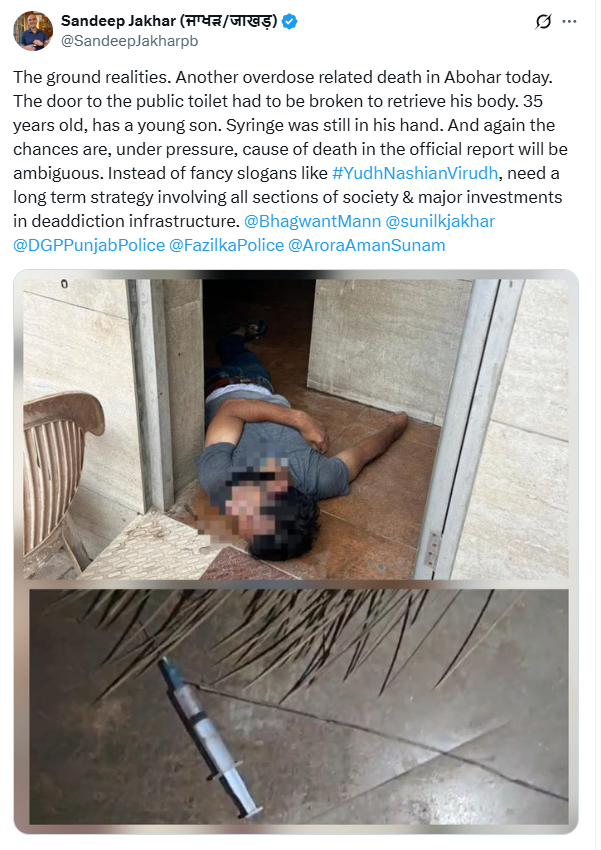Visit the @sunilkjakhar mention
601x850 pixels.
440,221
